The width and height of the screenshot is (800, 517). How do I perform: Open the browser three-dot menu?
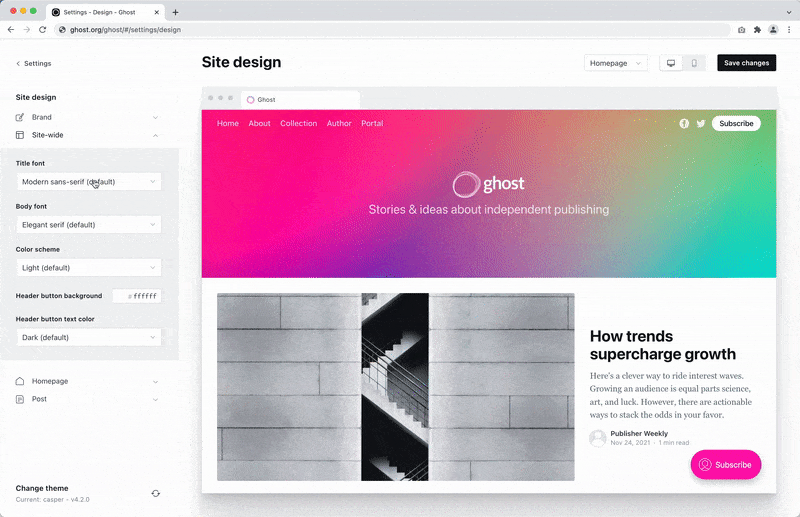tap(789, 30)
